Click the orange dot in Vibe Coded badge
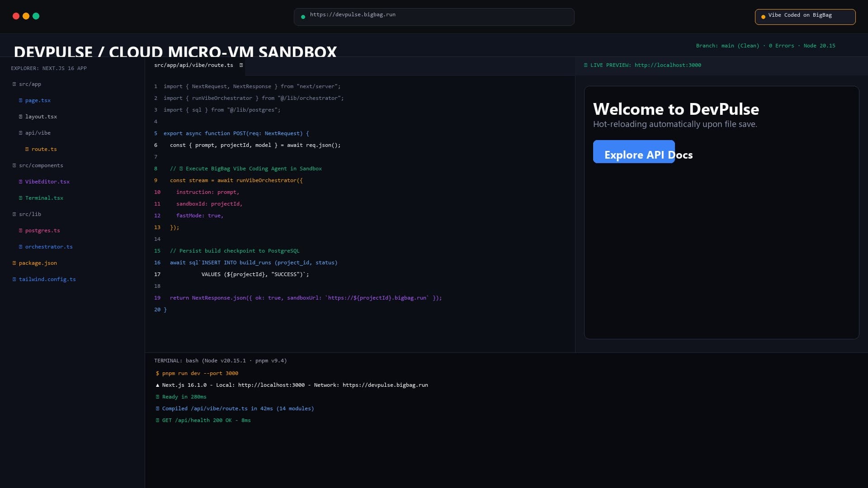This screenshot has height=488, width=868. click(763, 17)
